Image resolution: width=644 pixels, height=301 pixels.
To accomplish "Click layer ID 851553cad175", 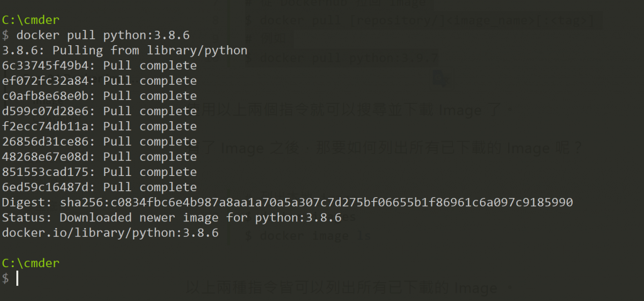I will click(x=47, y=172).
